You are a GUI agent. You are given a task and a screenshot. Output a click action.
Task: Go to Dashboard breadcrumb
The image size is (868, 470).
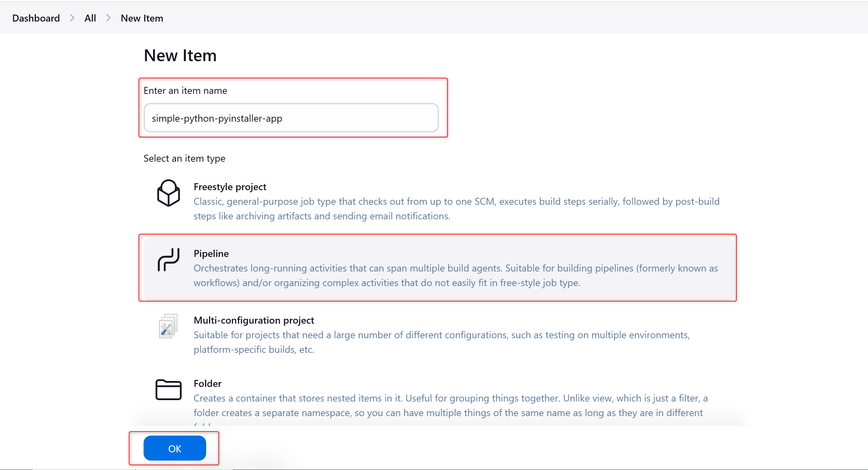pos(36,18)
